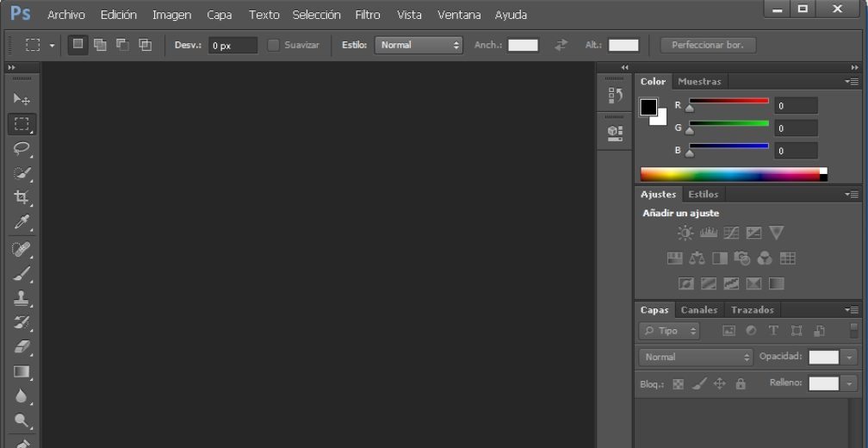868x448 pixels.
Task: Add an Invert adjustment
Action: tap(685, 283)
